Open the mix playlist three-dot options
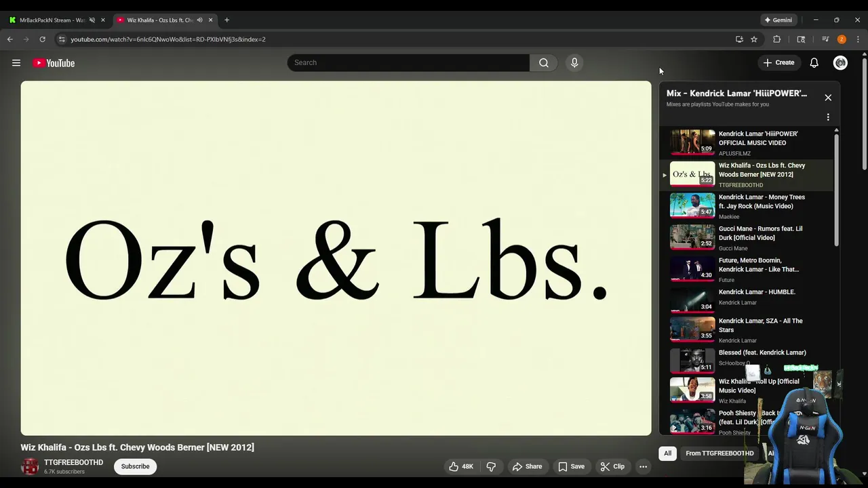868x488 pixels. (828, 117)
